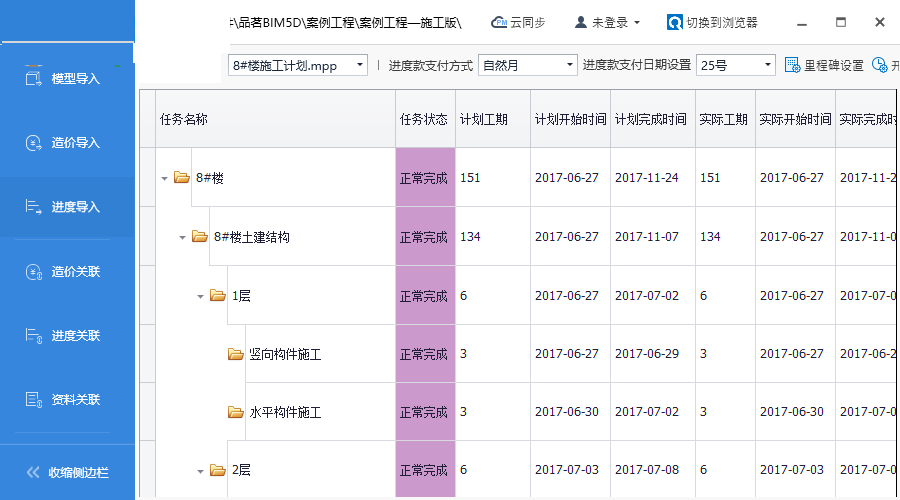This screenshot has width=900, height=500.
Task: Click the 任务状态 column header
Action: coord(424,119)
